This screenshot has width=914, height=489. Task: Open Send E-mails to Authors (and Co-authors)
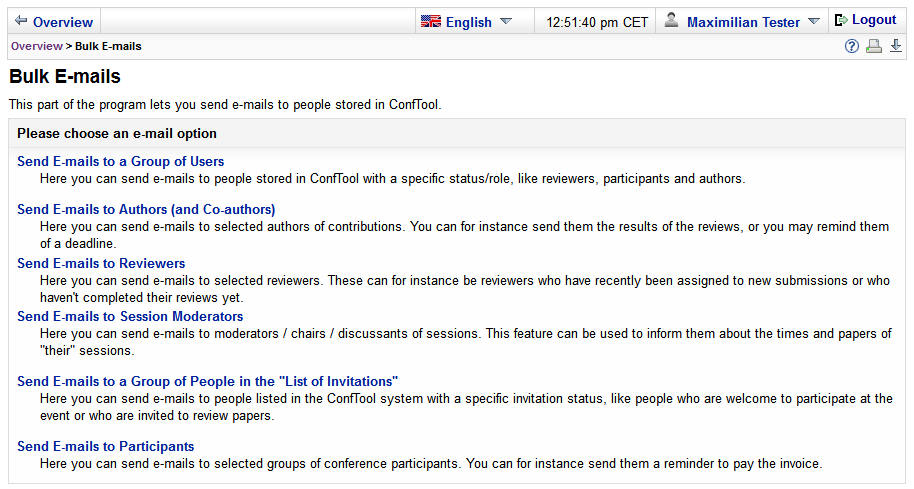point(146,209)
